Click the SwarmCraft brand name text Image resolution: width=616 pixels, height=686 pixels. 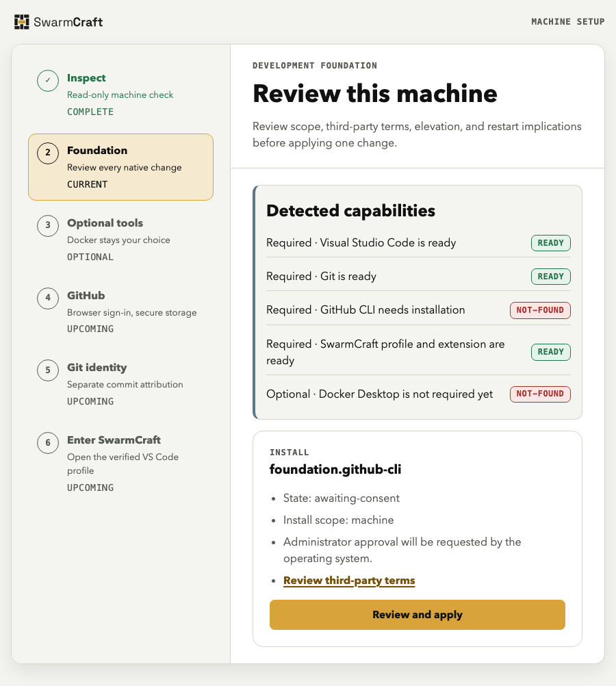(68, 22)
